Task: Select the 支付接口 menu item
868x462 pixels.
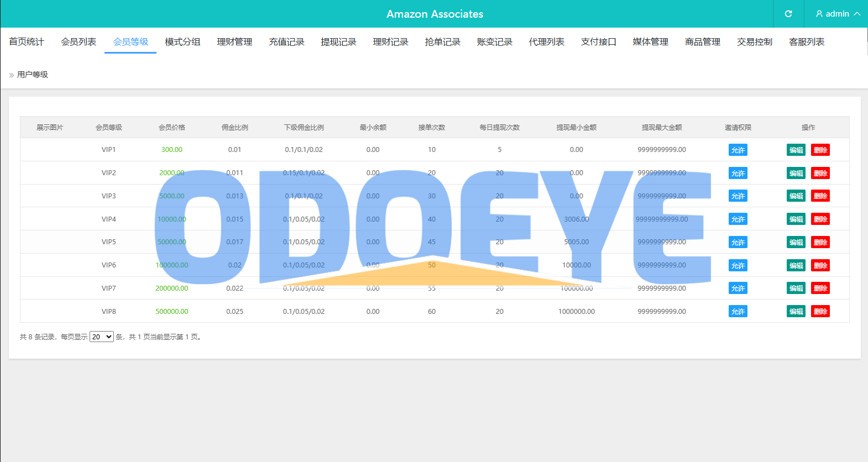Action: click(598, 42)
